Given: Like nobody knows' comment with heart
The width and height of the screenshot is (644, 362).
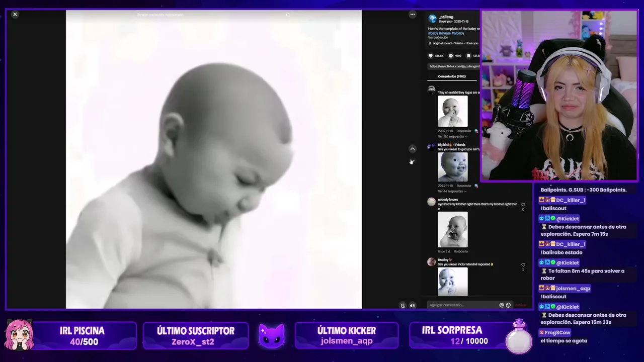Looking at the screenshot, I should pyautogui.click(x=523, y=205).
